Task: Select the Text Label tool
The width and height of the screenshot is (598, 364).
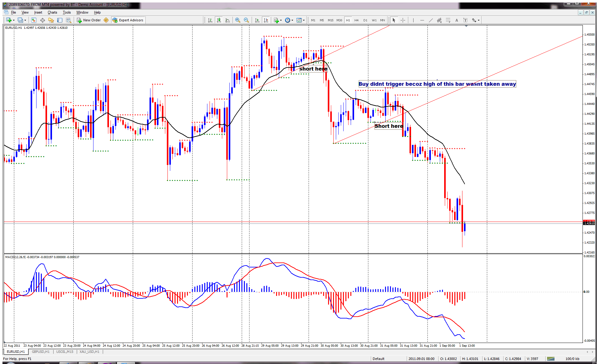Action: pyautogui.click(x=465, y=20)
